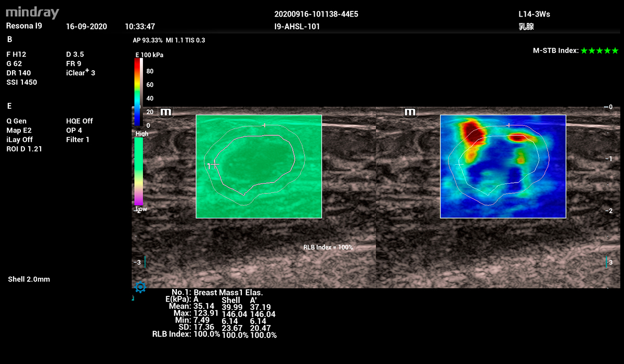Screen dimensions: 624x364
Task: Click the E 100 kPa elasticity color bar
Action: click(x=138, y=92)
